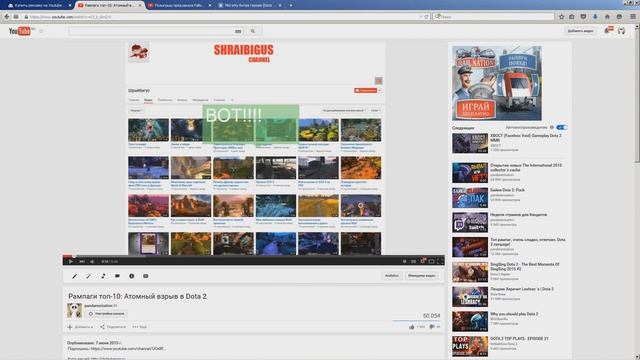Click the Pocket icon in the browser toolbar
The image size is (640, 360).
click(x=583, y=17)
